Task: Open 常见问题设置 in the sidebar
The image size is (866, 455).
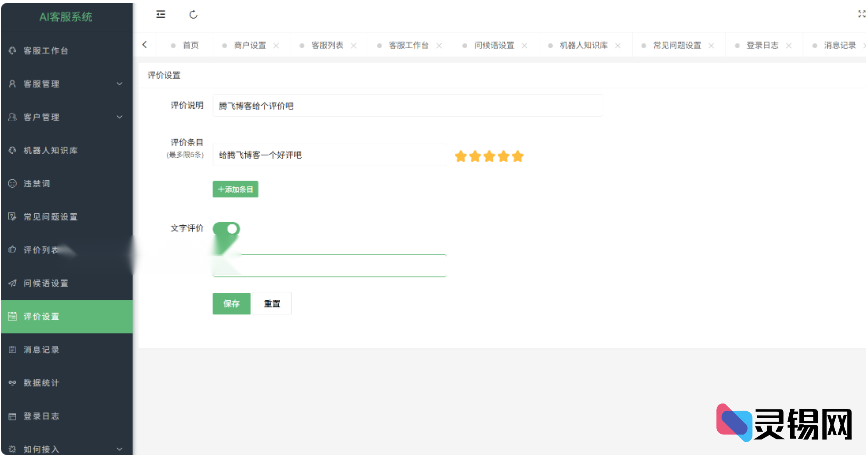Action: tap(66, 216)
